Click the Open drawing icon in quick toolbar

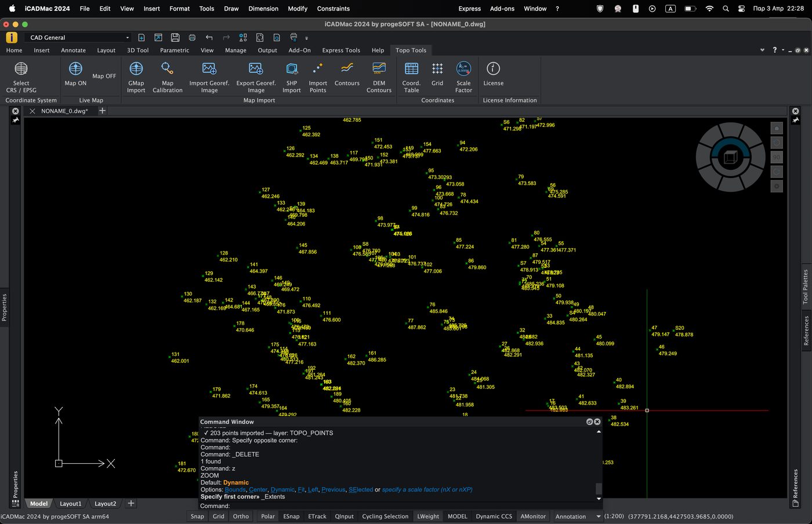pyautogui.click(x=158, y=37)
